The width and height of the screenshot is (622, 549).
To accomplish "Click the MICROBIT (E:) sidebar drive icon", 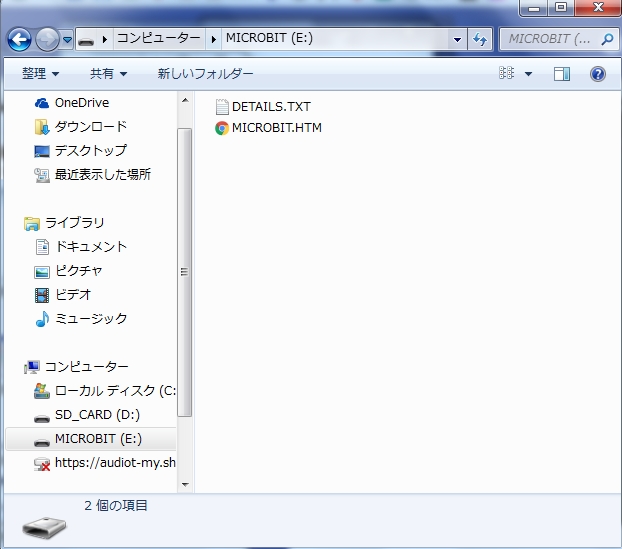I will coord(42,442).
